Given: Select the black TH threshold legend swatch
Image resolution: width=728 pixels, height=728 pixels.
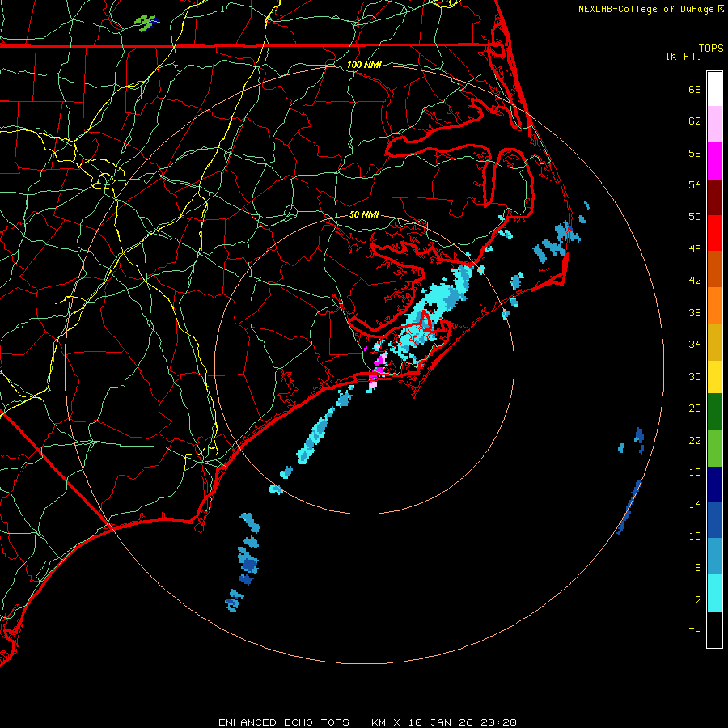Looking at the screenshot, I should click(714, 629).
